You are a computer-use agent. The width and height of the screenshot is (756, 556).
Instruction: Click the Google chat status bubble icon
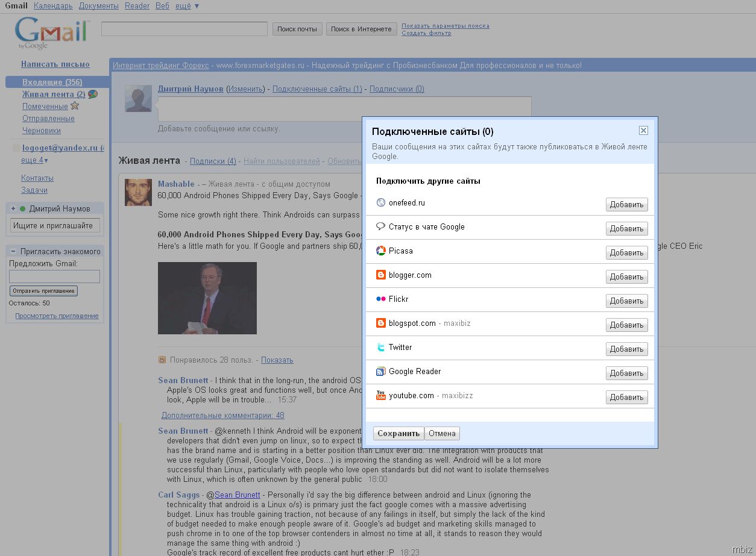(380, 227)
